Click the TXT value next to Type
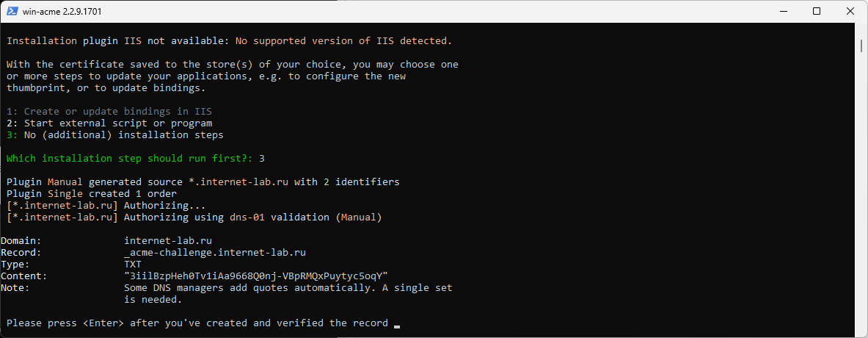This screenshot has height=338, width=868. (x=133, y=265)
